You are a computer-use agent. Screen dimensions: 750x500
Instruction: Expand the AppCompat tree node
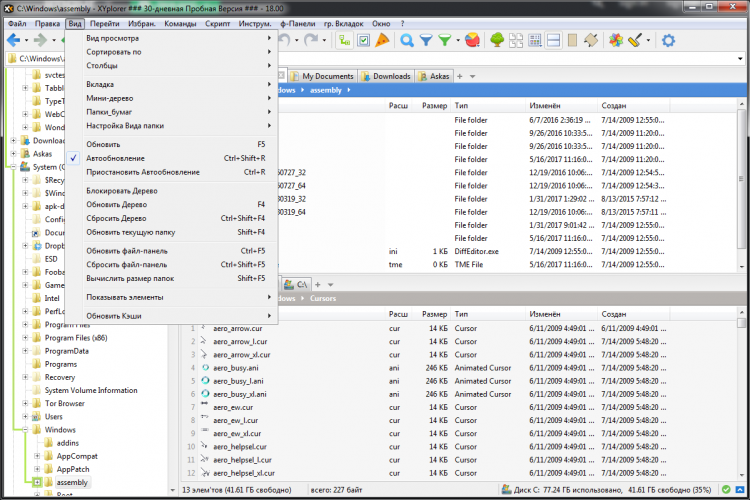(37, 456)
